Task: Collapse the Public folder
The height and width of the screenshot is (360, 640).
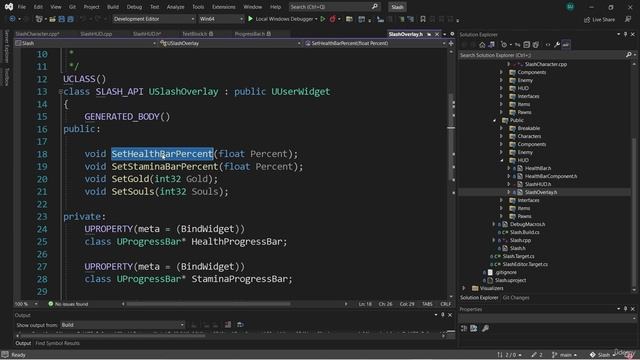Action: (494, 120)
